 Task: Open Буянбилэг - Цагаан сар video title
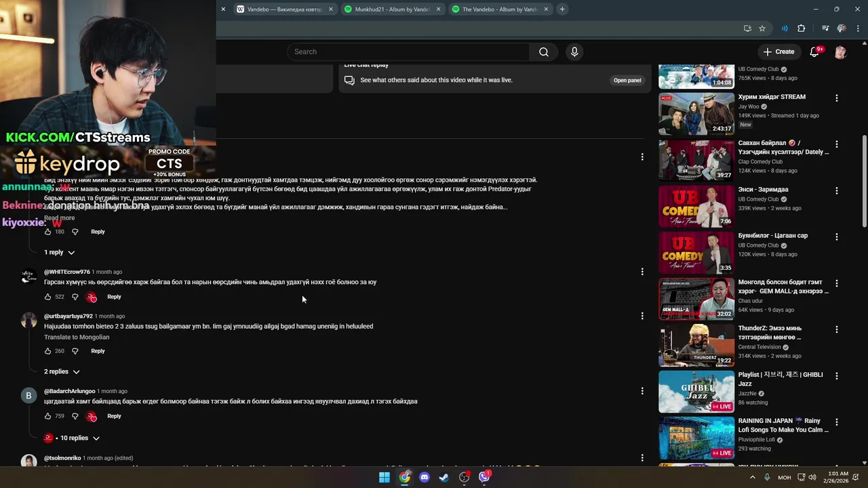click(773, 236)
